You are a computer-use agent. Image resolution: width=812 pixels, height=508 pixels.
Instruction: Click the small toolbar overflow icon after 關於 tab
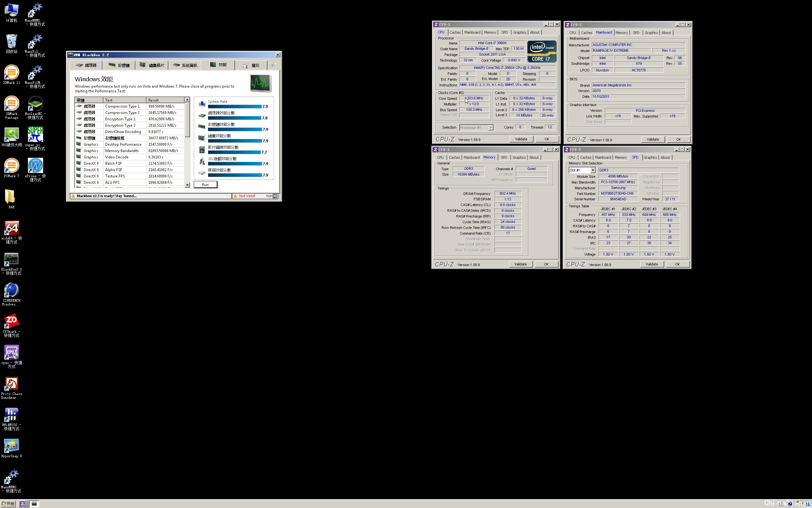273,64
